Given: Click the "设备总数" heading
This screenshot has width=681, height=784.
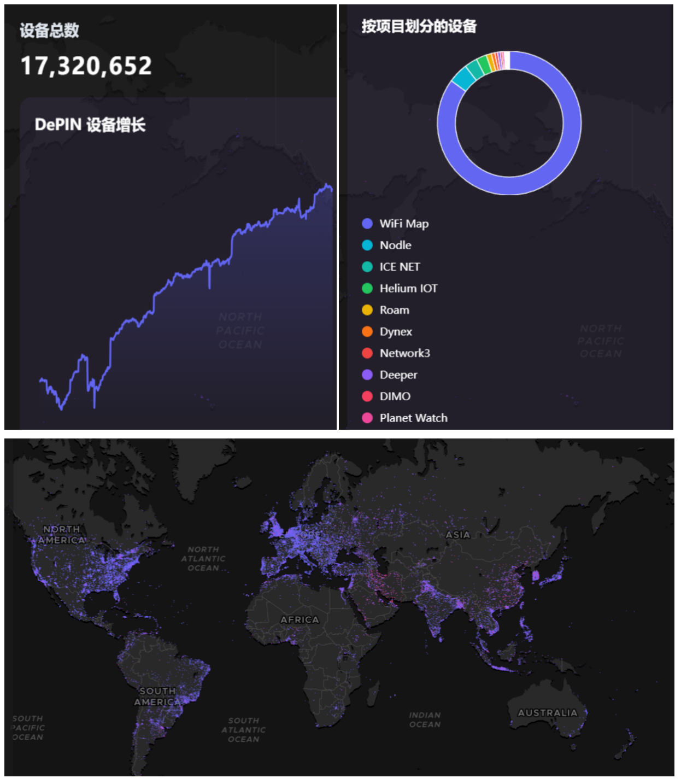Looking at the screenshot, I should point(50,31).
